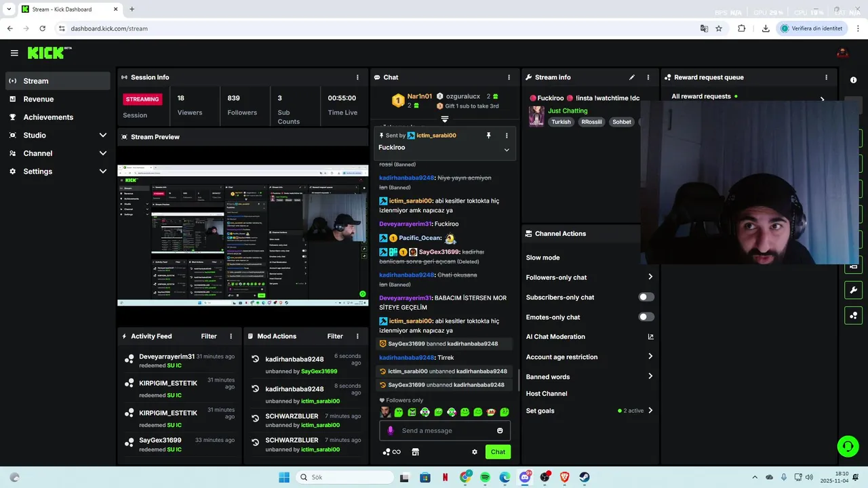Click the purple microphone icon
Image resolution: width=868 pixels, height=488 pixels.
pyautogui.click(x=390, y=430)
